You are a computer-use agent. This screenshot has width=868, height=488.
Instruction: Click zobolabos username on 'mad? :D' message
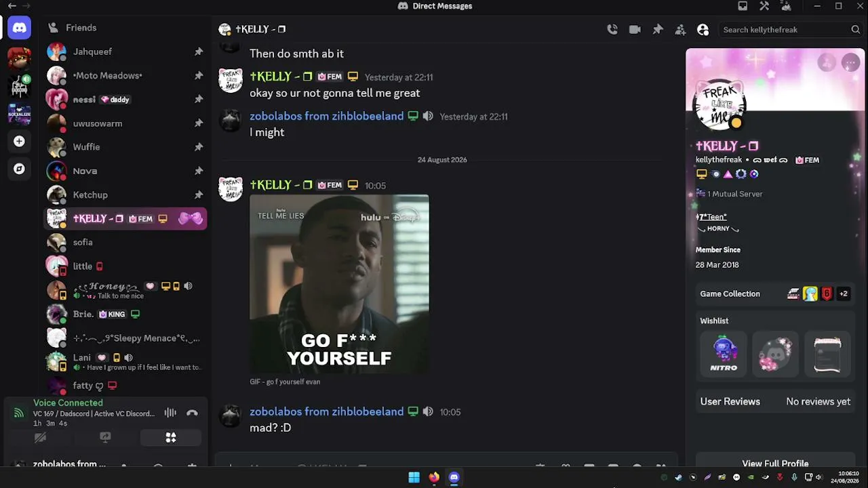pyautogui.click(x=326, y=411)
